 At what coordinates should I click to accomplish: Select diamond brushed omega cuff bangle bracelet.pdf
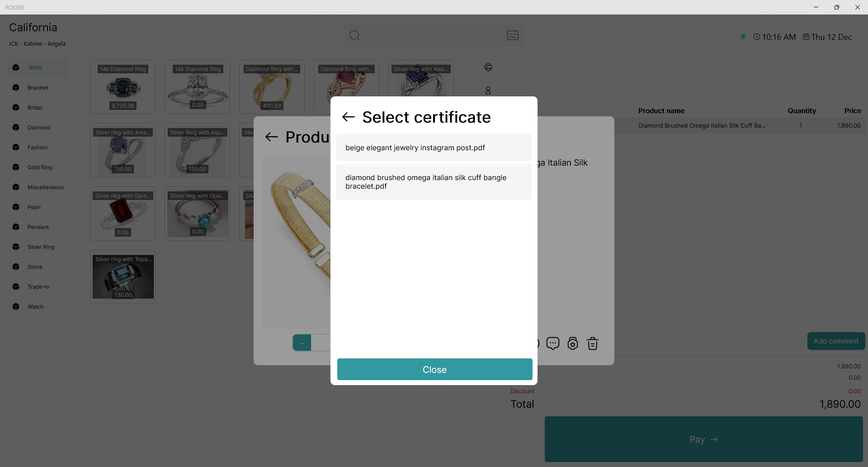(x=434, y=182)
